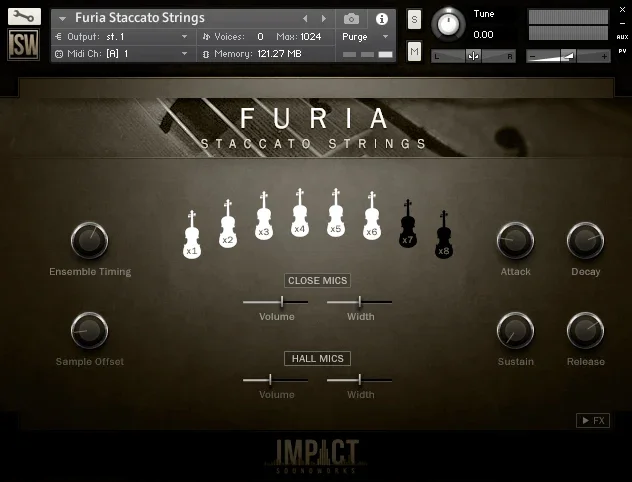
Task: Click the Max voices value 1024
Action: point(311,37)
